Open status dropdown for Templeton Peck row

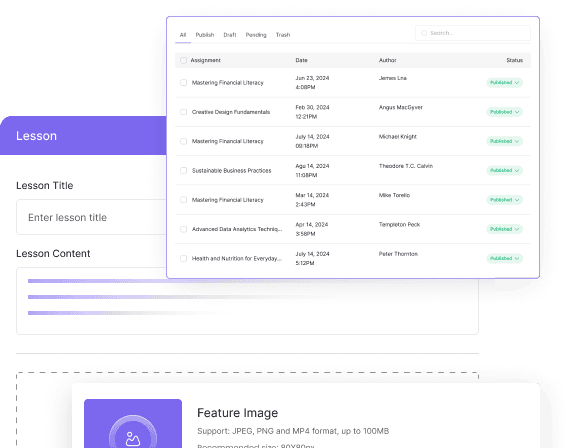[x=504, y=229]
